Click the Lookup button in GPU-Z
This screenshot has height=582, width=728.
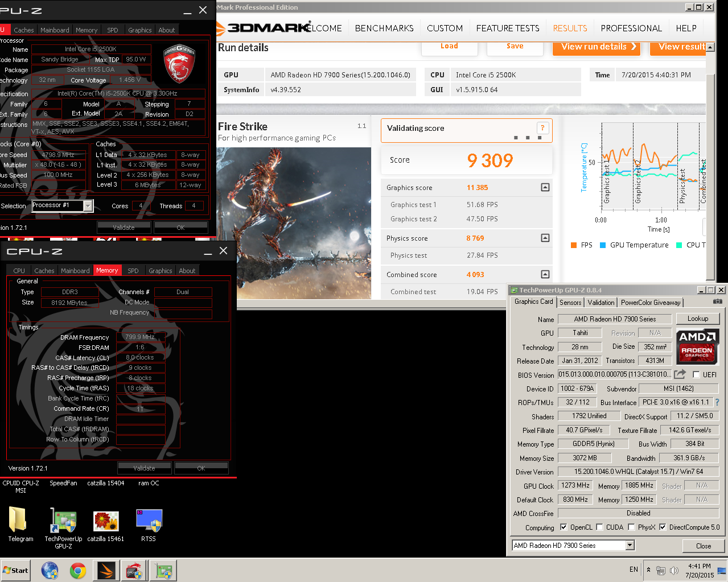(x=698, y=319)
